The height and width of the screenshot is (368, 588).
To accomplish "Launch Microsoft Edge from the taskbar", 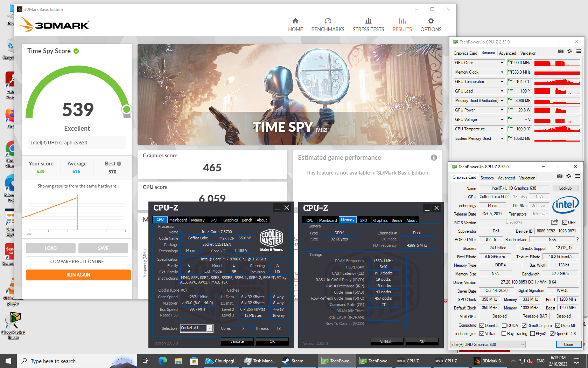I will [x=162, y=361].
